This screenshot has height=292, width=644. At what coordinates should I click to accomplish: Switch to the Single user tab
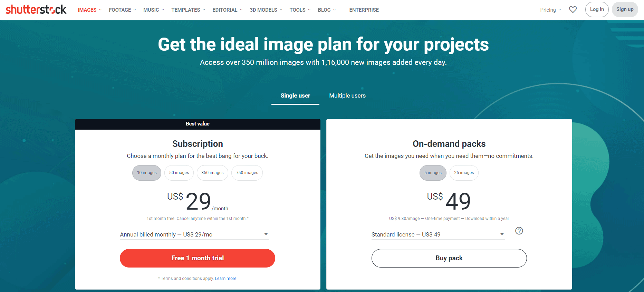(x=295, y=95)
